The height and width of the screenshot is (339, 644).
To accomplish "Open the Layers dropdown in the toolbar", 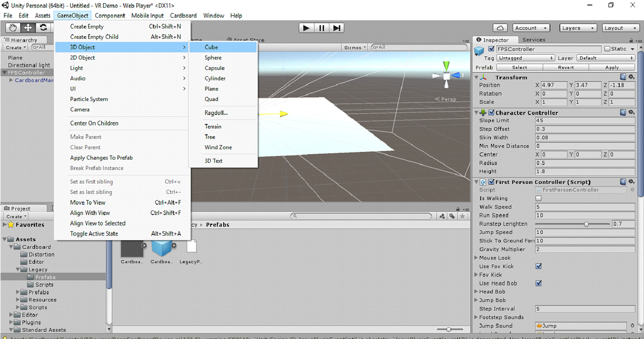I will (x=578, y=28).
